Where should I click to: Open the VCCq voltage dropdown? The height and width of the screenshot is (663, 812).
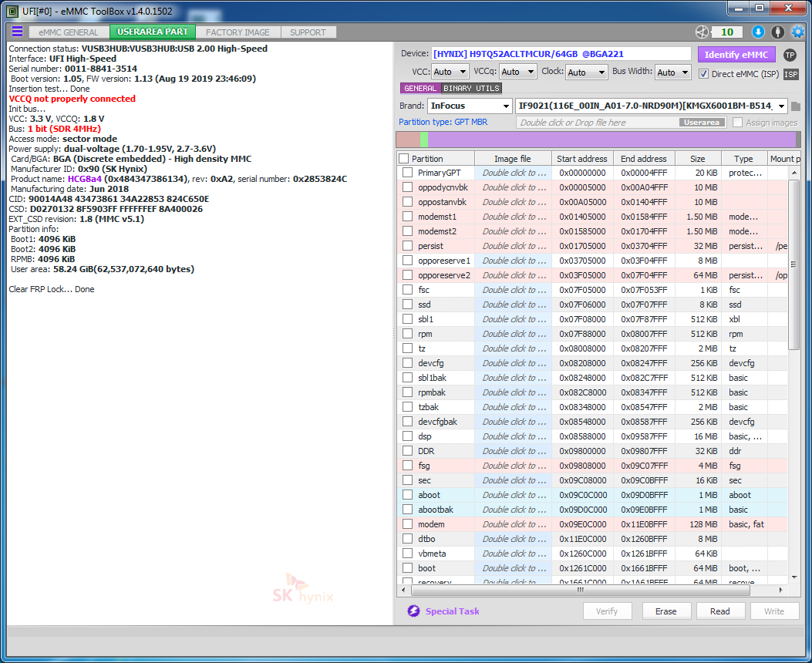click(518, 72)
